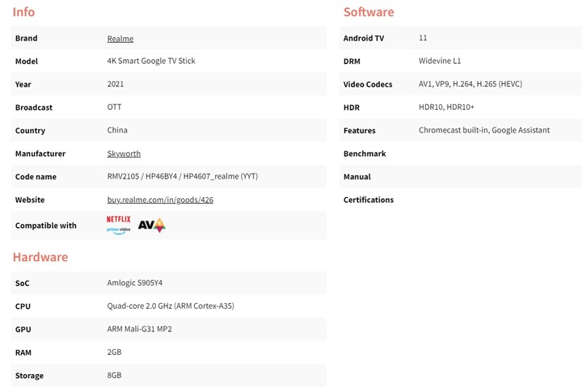Screen dimensions: 582x392
Task: Click the Certifications row label
Action: click(369, 200)
